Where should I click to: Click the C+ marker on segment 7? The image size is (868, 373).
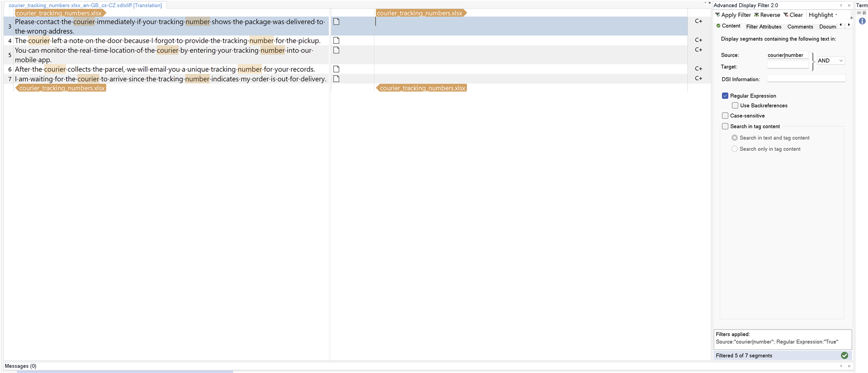pyautogui.click(x=698, y=78)
